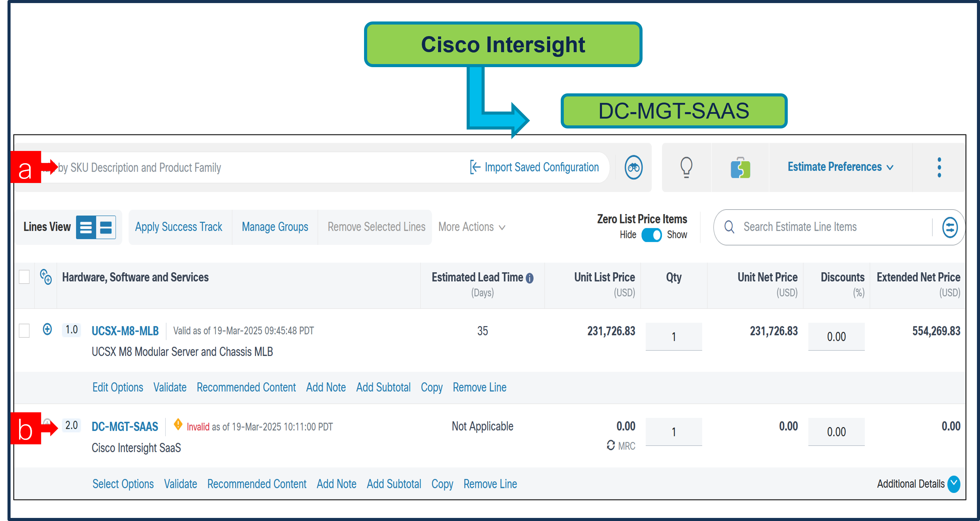The width and height of the screenshot is (980, 521).
Task: Open the DC-MGT-SAAS product link
Action: click(x=125, y=426)
